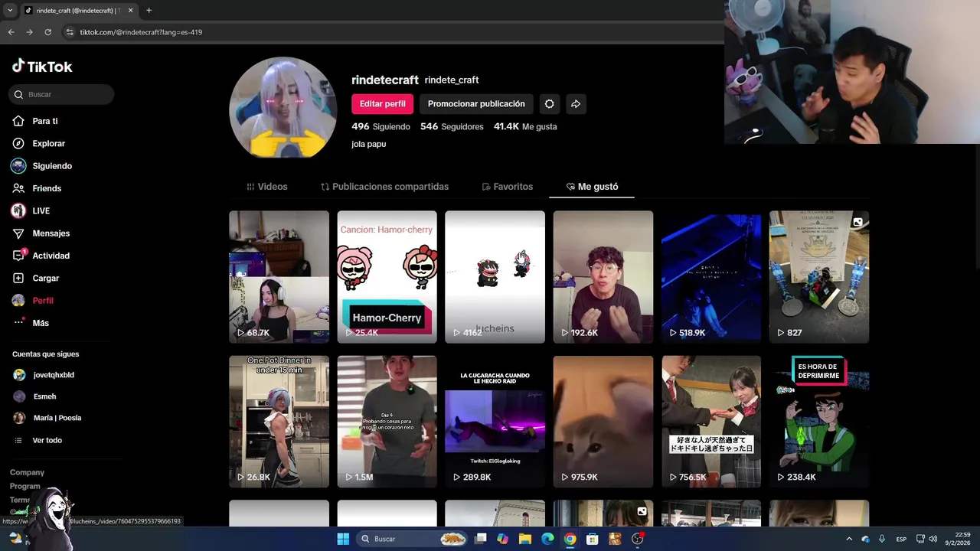The image size is (980, 551).
Task: Click Promocionar publicación button
Action: pyautogui.click(x=476, y=104)
